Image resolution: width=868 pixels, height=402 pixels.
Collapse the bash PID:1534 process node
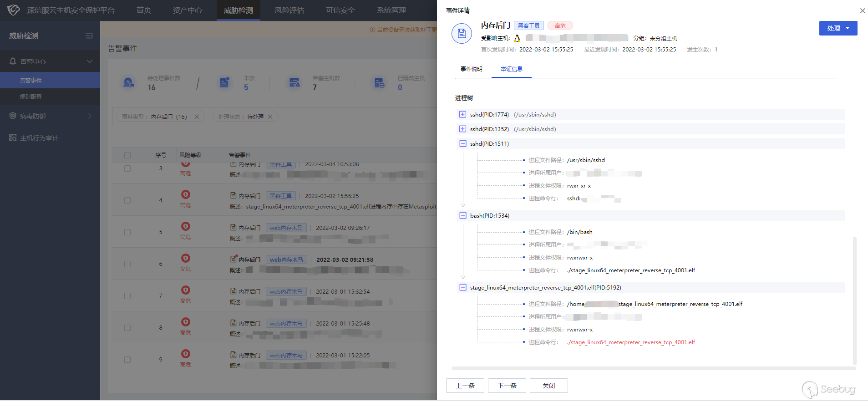462,216
